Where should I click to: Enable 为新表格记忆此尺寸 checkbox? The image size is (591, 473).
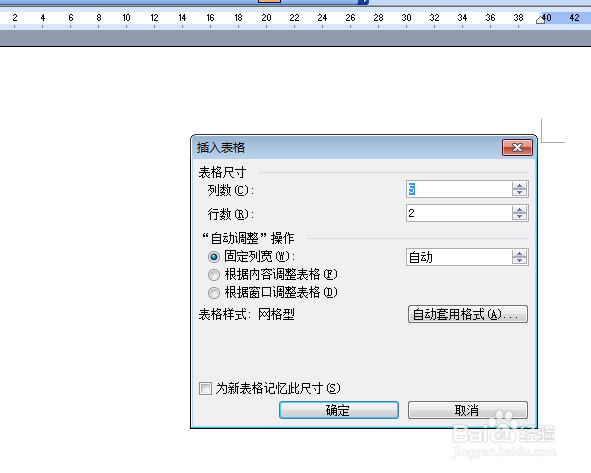pyautogui.click(x=205, y=388)
